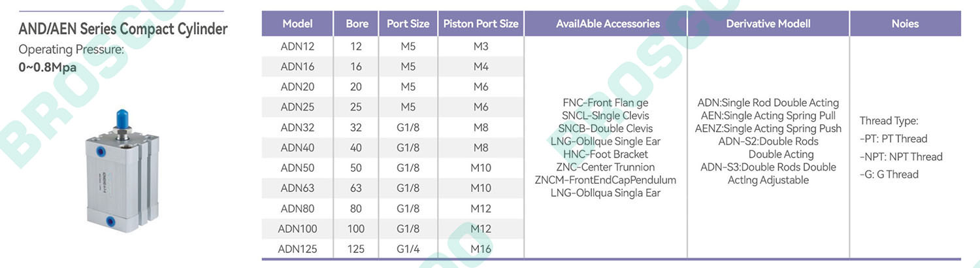This screenshot has height=268, width=980.
Task: Select AEN:Single Acting Spring Pull text
Action: [768, 116]
